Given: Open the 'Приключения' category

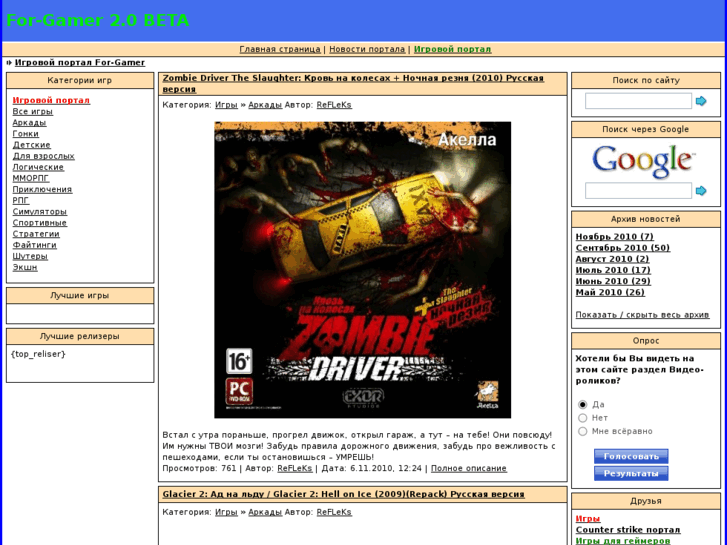Looking at the screenshot, I should [42, 190].
